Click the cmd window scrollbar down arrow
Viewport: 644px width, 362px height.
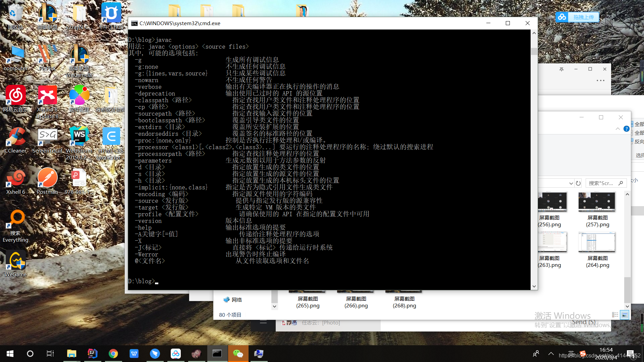click(x=534, y=287)
